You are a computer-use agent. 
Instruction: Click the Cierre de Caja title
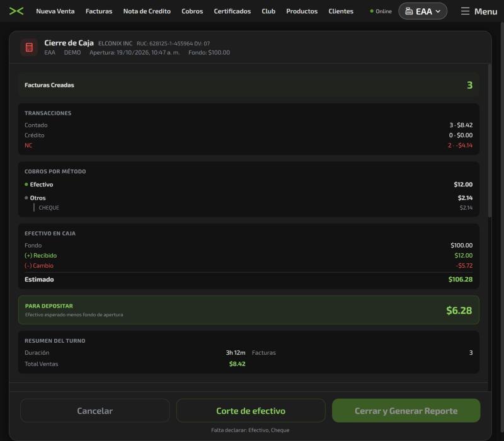(x=69, y=43)
